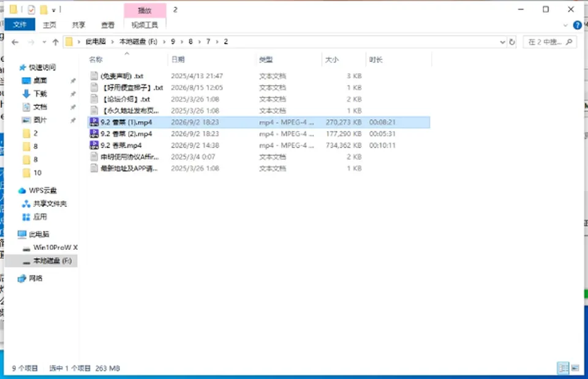Switch to the 共享 ribbon tab

pos(78,24)
